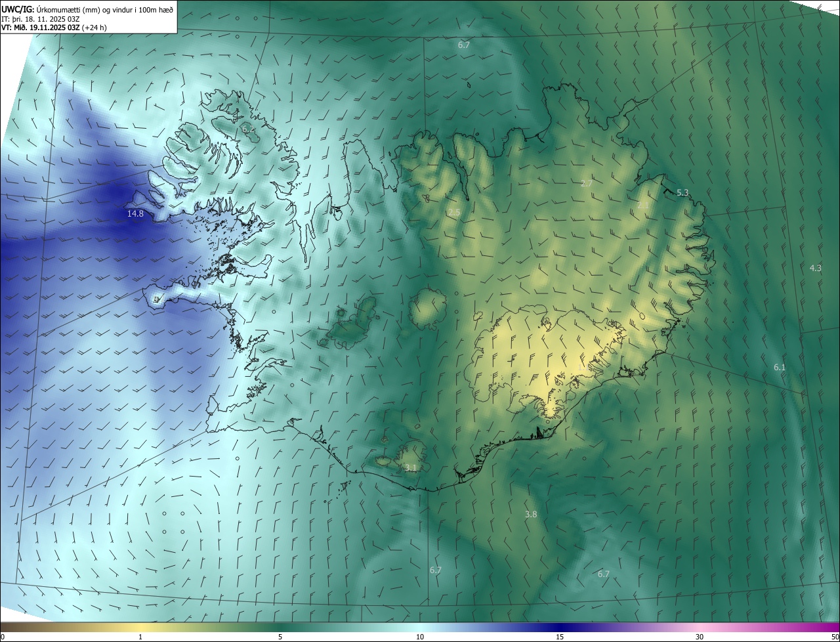Pick the yellow color band near 1
The image size is (840, 642).
point(140,627)
